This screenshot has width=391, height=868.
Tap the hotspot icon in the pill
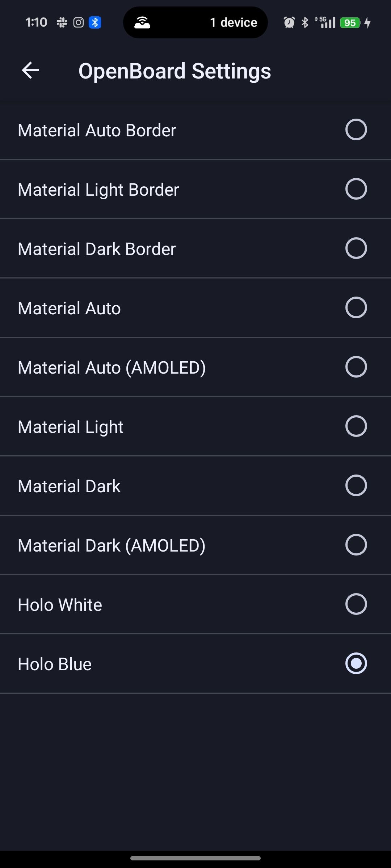tap(142, 23)
